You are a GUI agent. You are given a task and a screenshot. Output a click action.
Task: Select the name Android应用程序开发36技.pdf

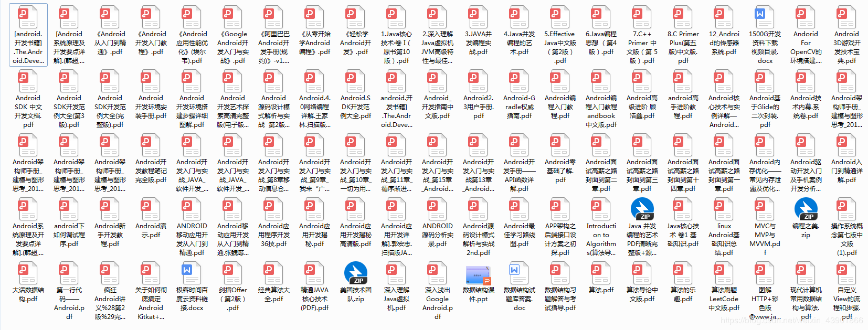click(x=274, y=235)
